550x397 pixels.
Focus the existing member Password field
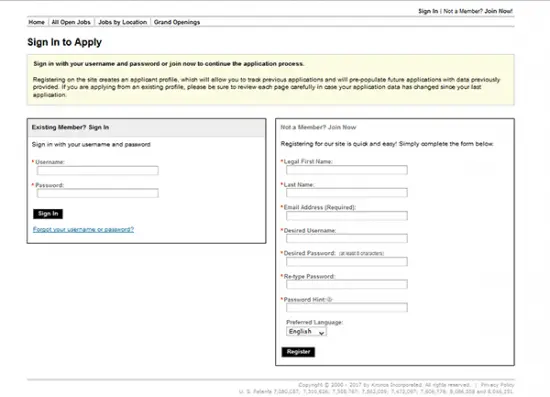click(98, 193)
